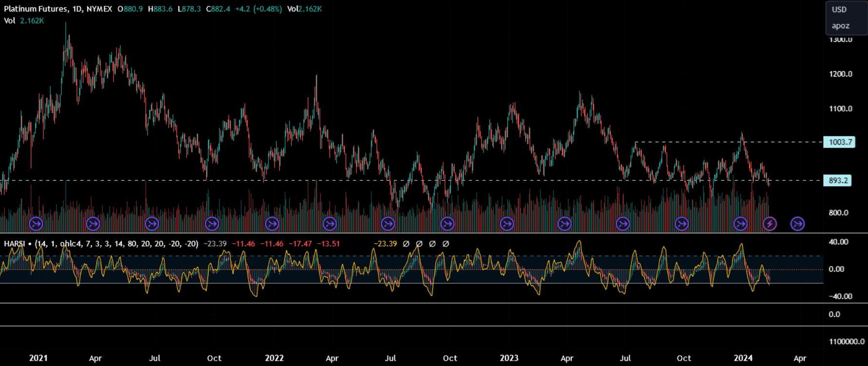Open the rollover marker at October 2022
This screenshot has width=868, height=366.
(447, 224)
